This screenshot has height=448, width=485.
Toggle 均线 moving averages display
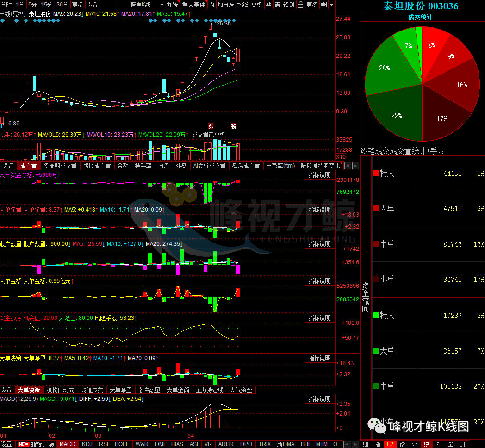tap(242, 5)
